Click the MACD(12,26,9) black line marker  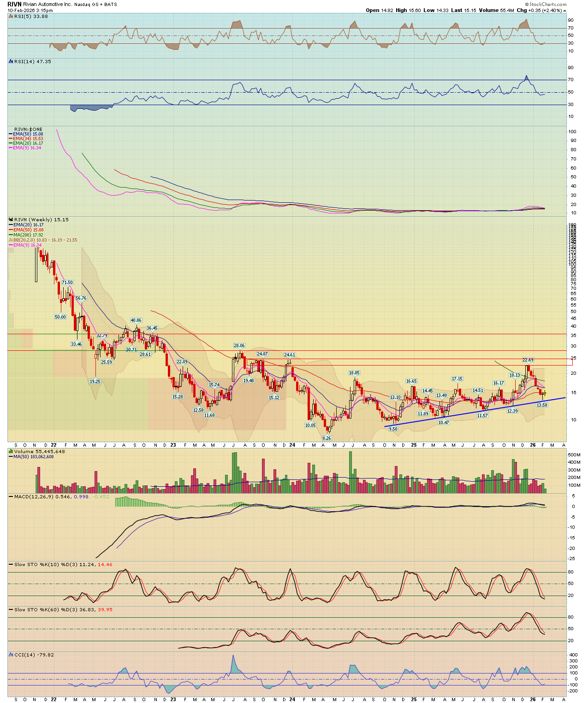(x=11, y=497)
